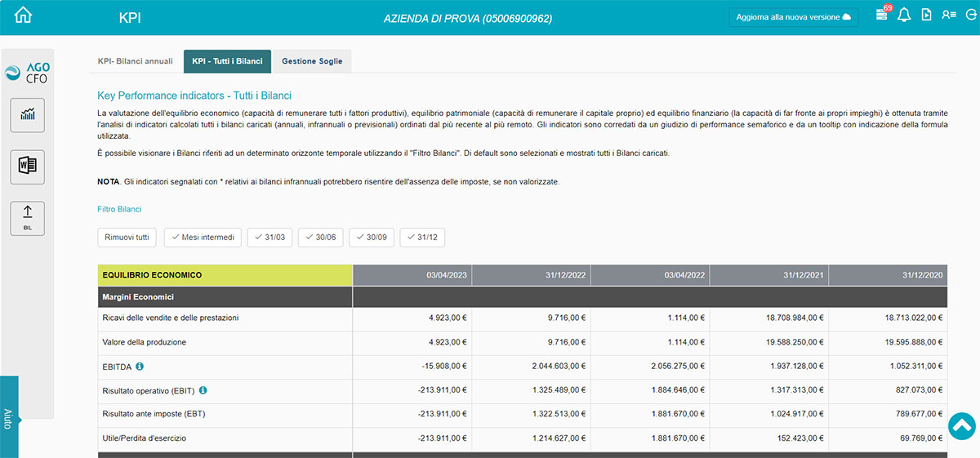Toggle the 31/03 balance filter
Screen dimensions: 980x458
(269, 238)
